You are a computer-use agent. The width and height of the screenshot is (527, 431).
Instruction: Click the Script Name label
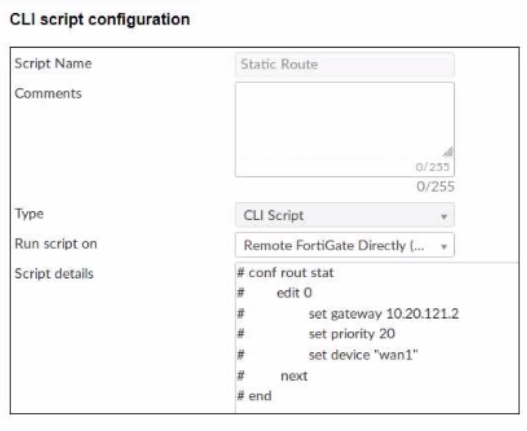pyautogui.click(x=53, y=63)
